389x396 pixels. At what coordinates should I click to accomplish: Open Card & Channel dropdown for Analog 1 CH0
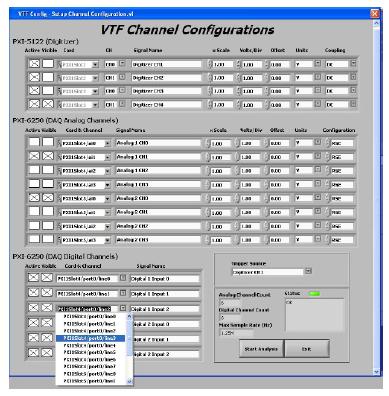point(107,143)
